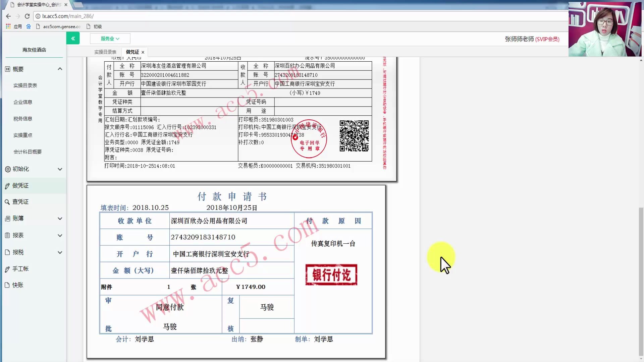Click the 报表 report icon
The height and width of the screenshot is (362, 644).
tap(7, 235)
